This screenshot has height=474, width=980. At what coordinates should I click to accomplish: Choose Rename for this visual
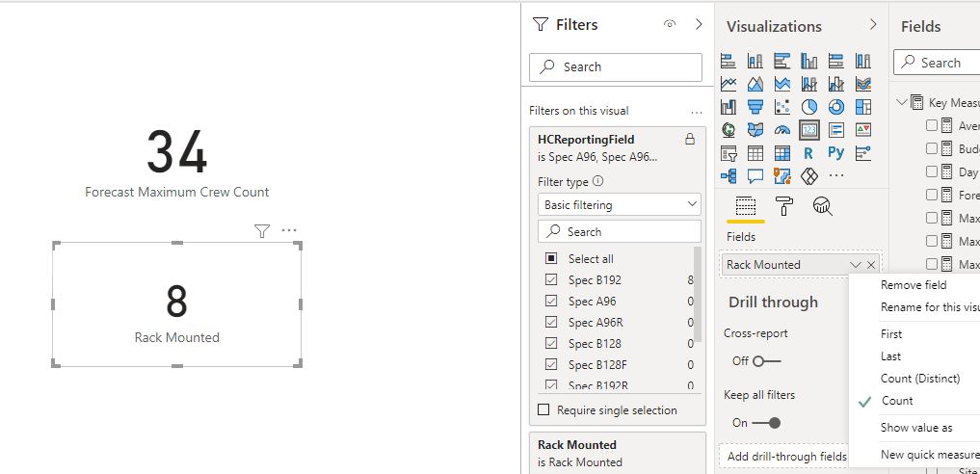pyautogui.click(x=930, y=307)
